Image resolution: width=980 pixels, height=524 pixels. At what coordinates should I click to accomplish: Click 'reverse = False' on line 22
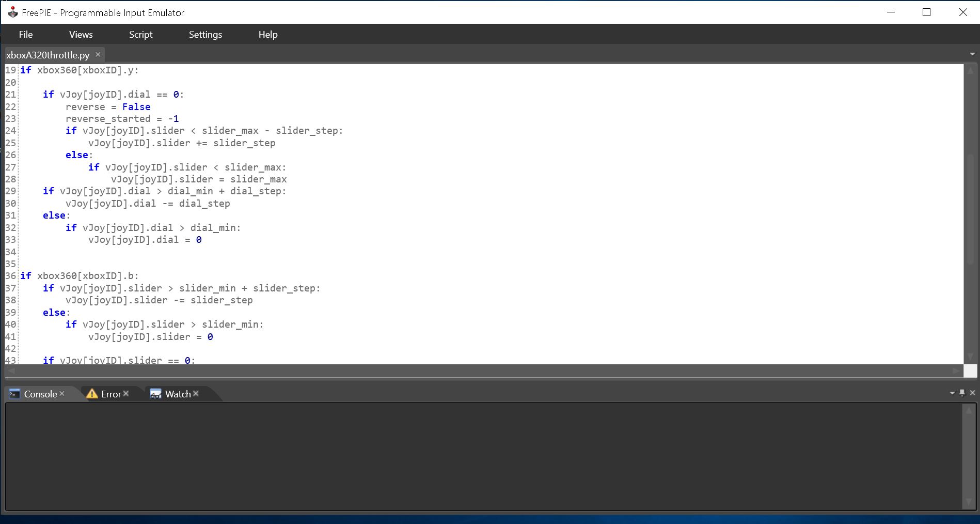(108, 107)
